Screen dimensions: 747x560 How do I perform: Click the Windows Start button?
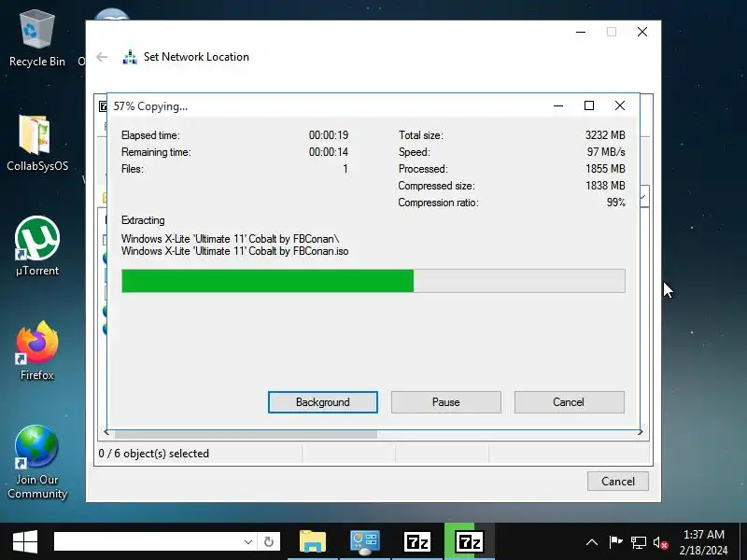(x=25, y=542)
